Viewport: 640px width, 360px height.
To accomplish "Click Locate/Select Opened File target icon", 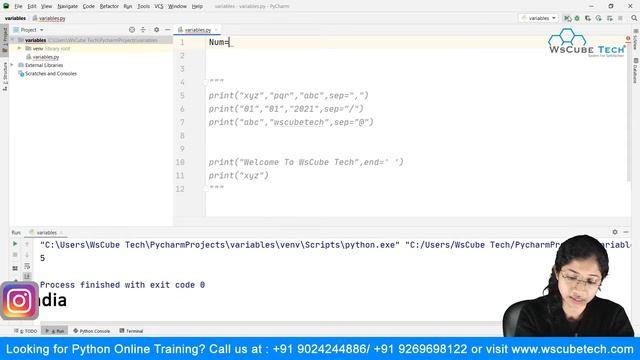I will (132, 30).
